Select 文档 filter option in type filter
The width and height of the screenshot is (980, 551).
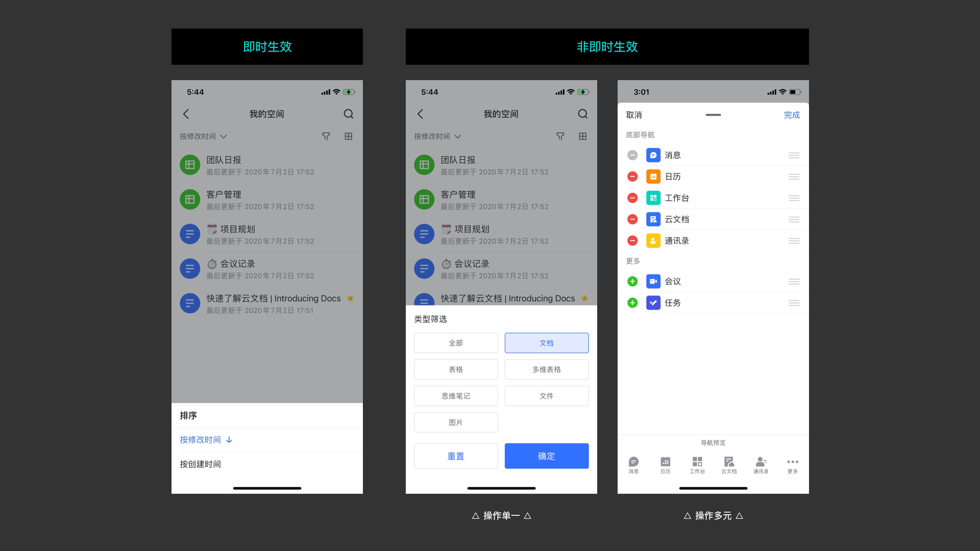[547, 342]
